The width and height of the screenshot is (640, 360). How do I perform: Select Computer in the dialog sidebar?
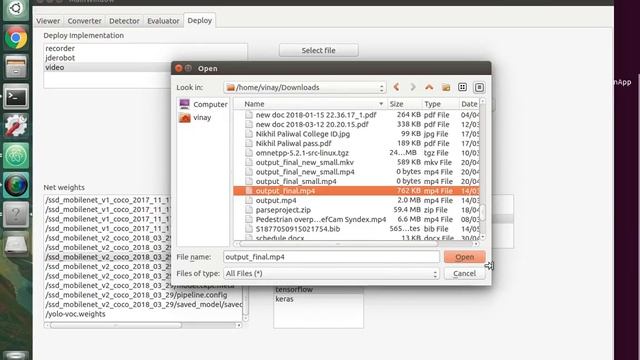(203, 104)
